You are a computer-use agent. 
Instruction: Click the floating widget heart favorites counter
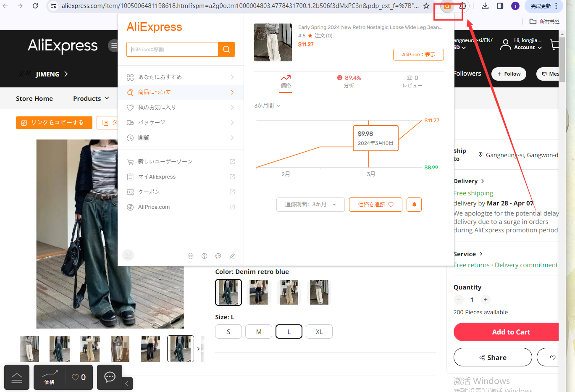pyautogui.click(x=79, y=377)
